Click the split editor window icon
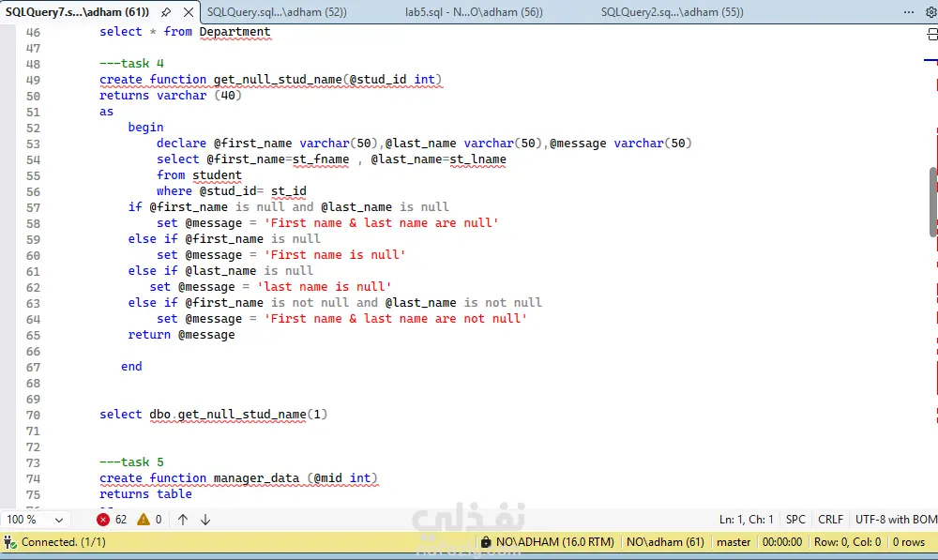 932,36
